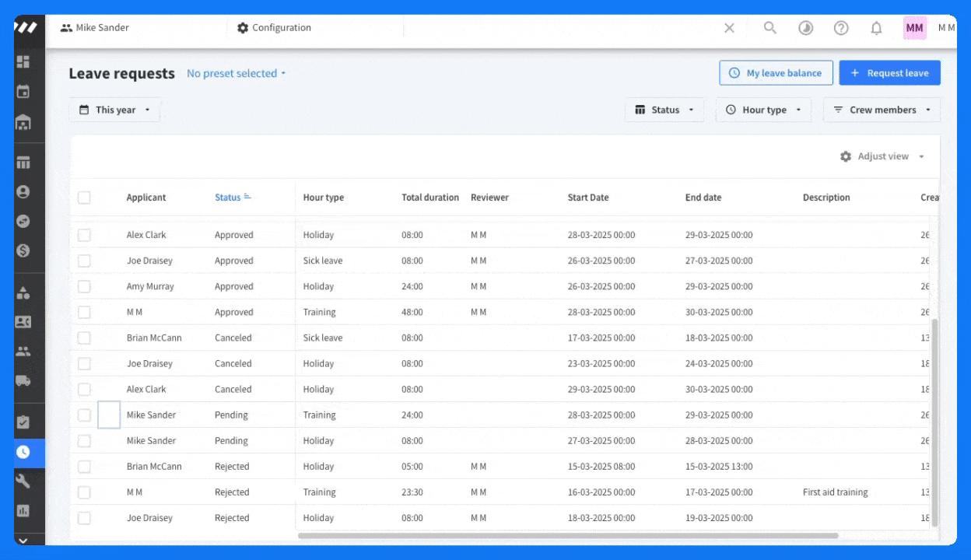971x560 pixels.
Task: Check the Mike Sander Training row checkbox
Action: 84,415
